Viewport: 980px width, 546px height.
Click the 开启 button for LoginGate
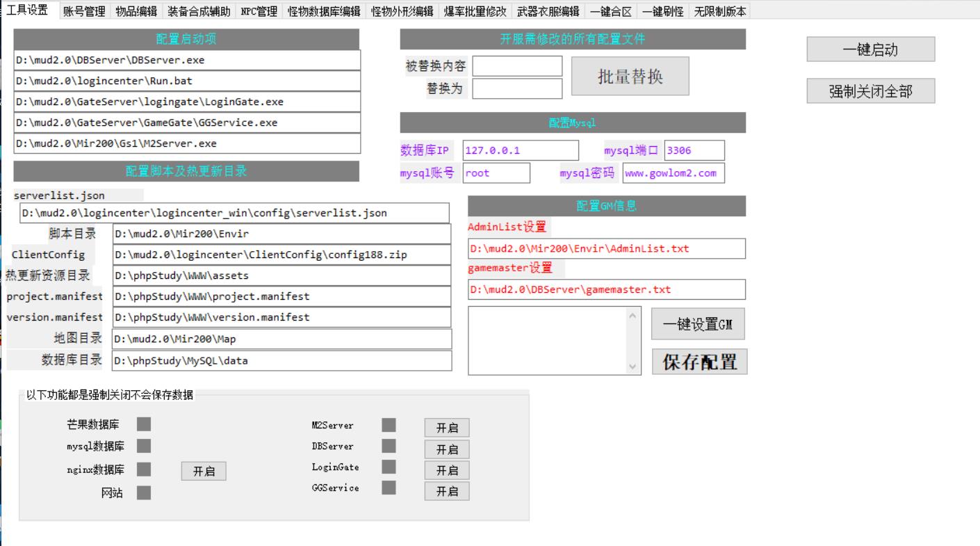(x=447, y=470)
